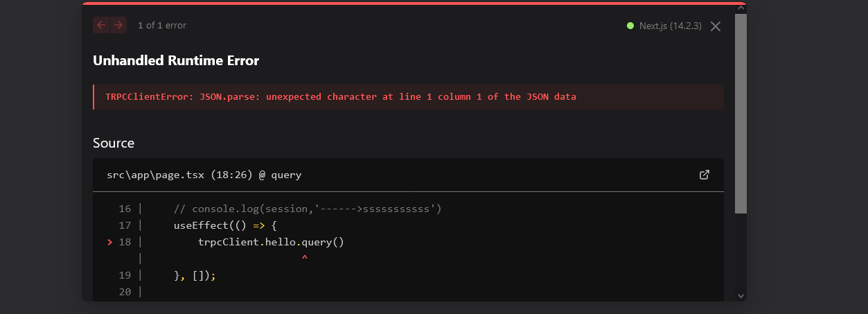The width and height of the screenshot is (868, 314).
Task: Click the Unhandled Runtime Error heading
Action: (x=176, y=60)
